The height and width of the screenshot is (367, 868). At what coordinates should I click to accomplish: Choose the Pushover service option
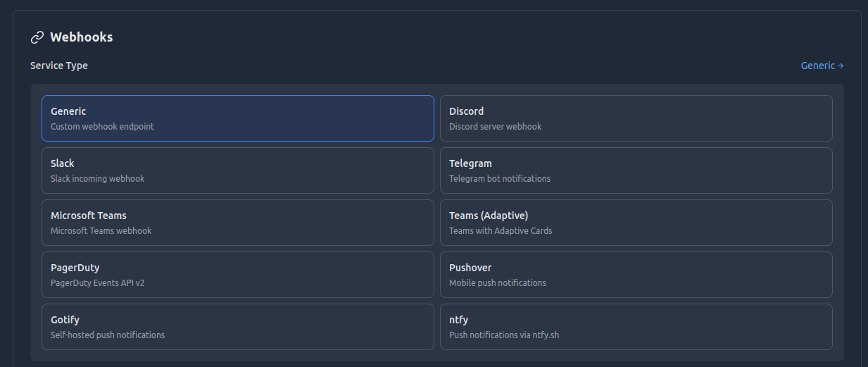coord(636,275)
